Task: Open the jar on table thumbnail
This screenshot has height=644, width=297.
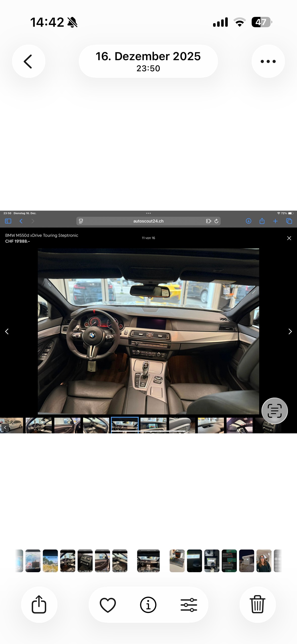Action: (x=177, y=561)
